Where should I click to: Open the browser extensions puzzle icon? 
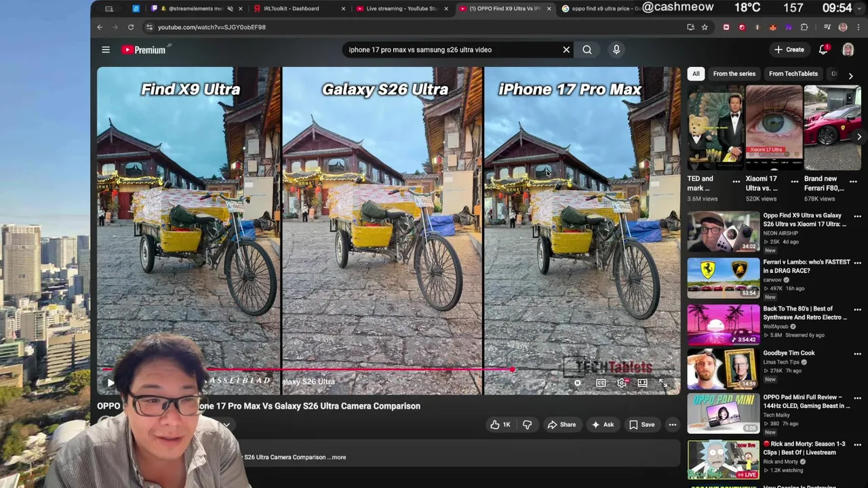[x=804, y=27]
